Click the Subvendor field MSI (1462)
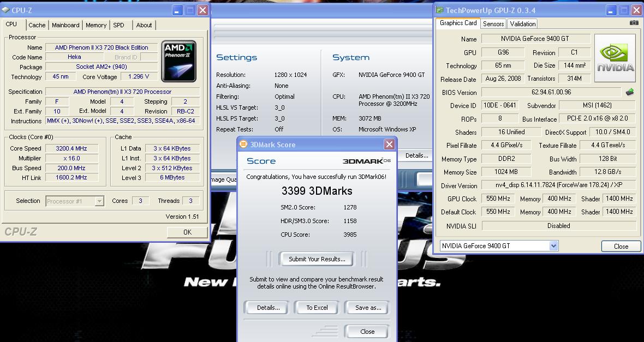The image size is (644, 342). click(597, 105)
